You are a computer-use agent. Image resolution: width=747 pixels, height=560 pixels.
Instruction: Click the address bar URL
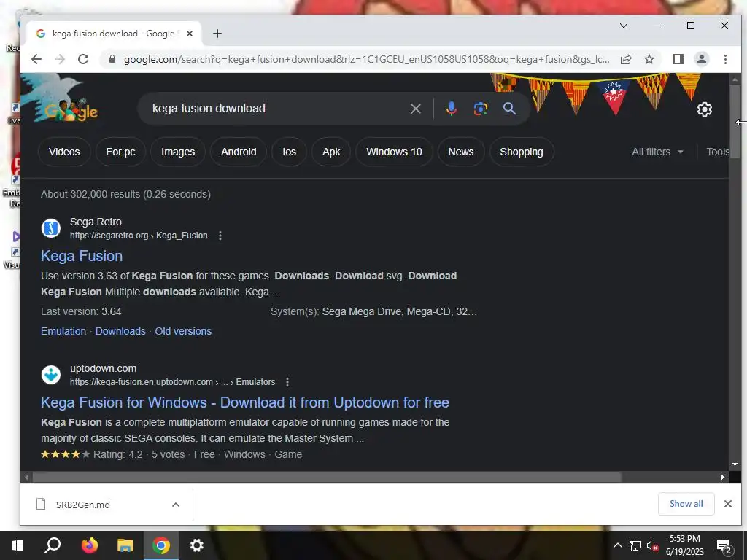366,59
